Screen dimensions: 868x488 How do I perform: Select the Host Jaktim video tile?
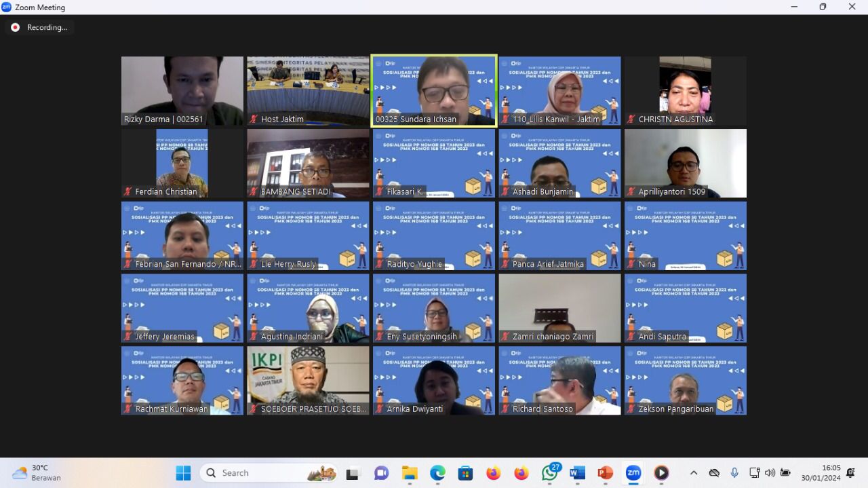[x=308, y=90]
